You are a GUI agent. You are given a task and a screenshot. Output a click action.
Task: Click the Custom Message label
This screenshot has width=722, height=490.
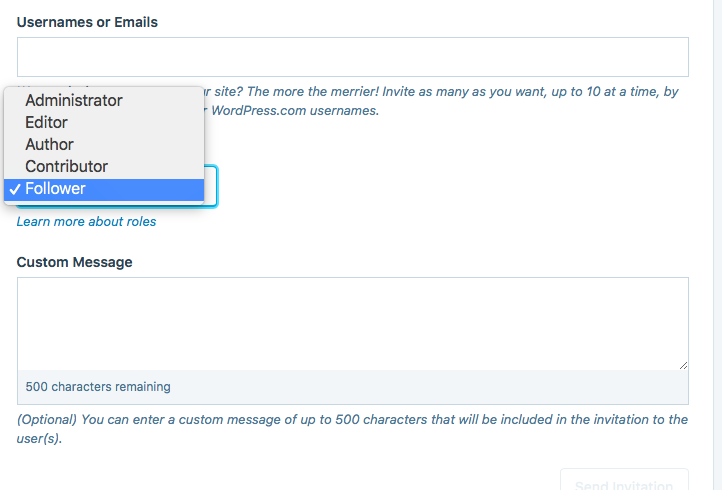tap(75, 262)
